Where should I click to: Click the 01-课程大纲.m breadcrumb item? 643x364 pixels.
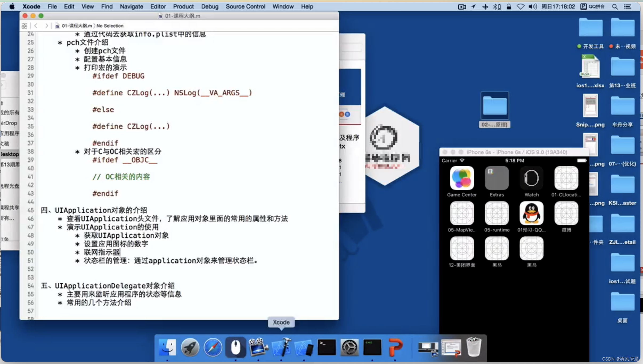[74, 26]
